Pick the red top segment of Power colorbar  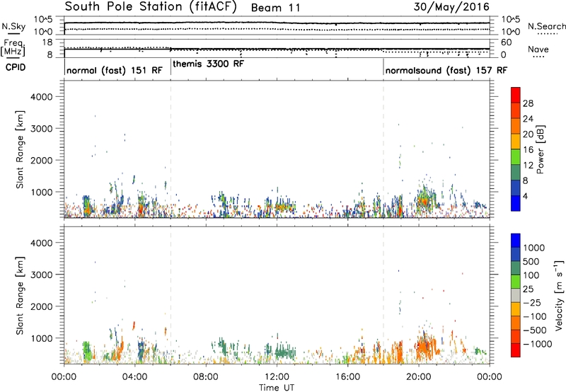516,95
